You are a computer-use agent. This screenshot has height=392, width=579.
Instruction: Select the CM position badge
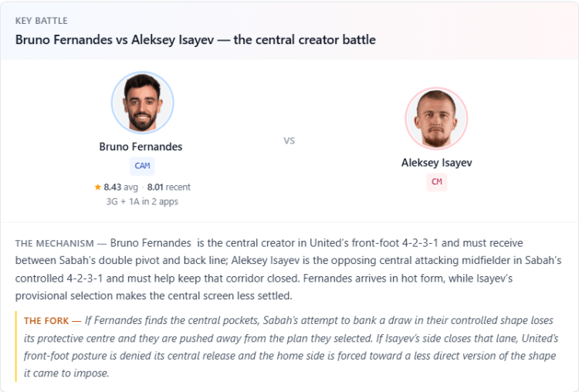point(436,181)
